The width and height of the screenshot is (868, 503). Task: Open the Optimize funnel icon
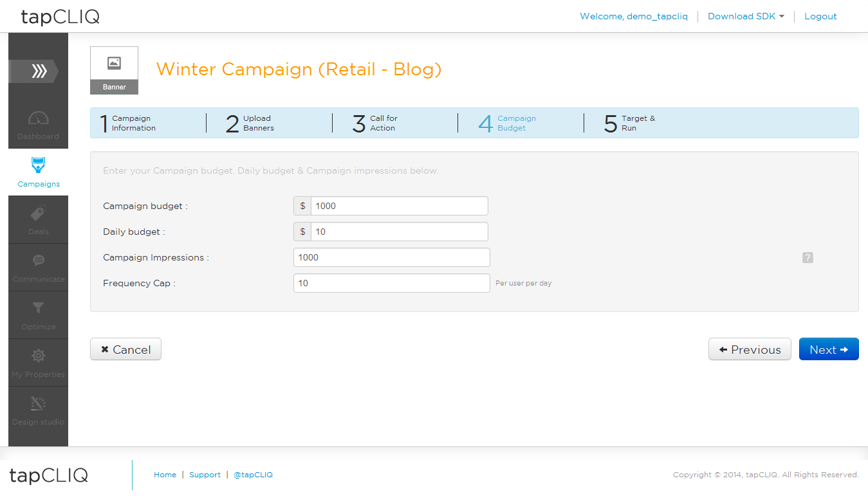[x=39, y=309]
